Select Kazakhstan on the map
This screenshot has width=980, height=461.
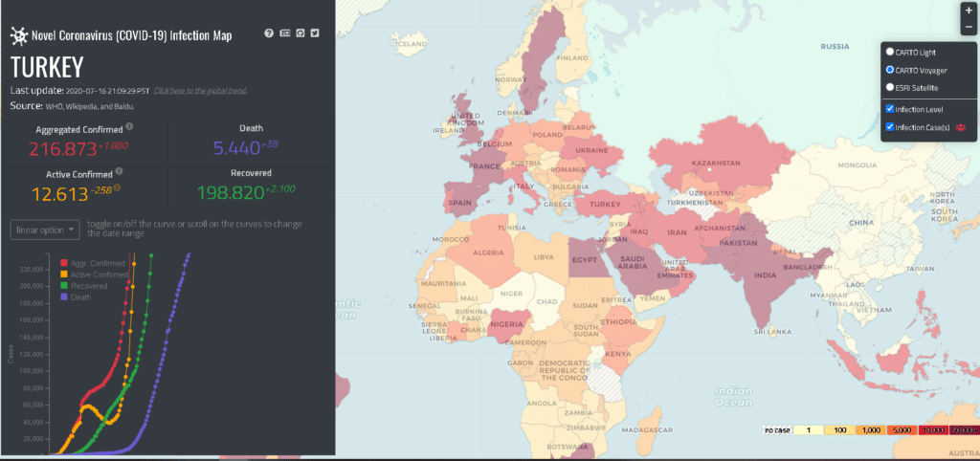(x=716, y=163)
